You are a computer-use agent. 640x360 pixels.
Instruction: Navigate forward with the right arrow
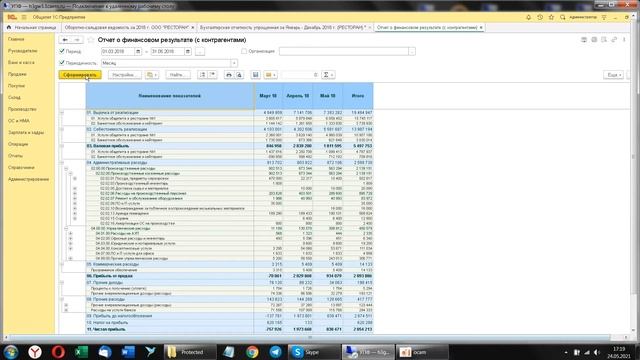tap(77, 40)
